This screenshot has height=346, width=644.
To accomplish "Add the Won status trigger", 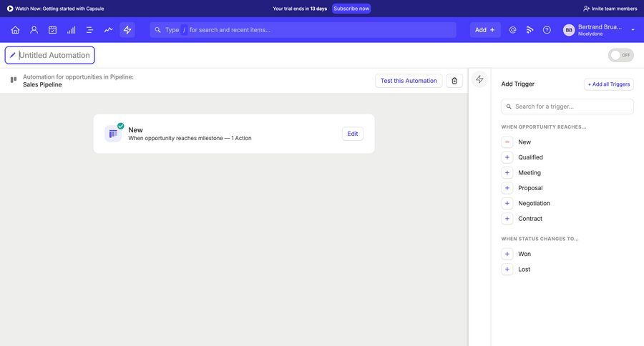I will (507, 254).
